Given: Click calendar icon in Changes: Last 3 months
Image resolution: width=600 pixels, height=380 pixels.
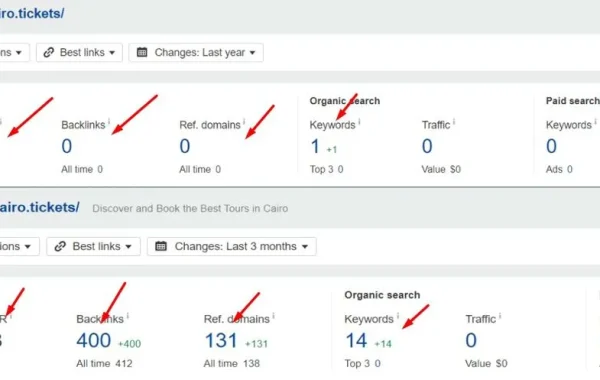Looking at the screenshot, I should click(x=161, y=246).
